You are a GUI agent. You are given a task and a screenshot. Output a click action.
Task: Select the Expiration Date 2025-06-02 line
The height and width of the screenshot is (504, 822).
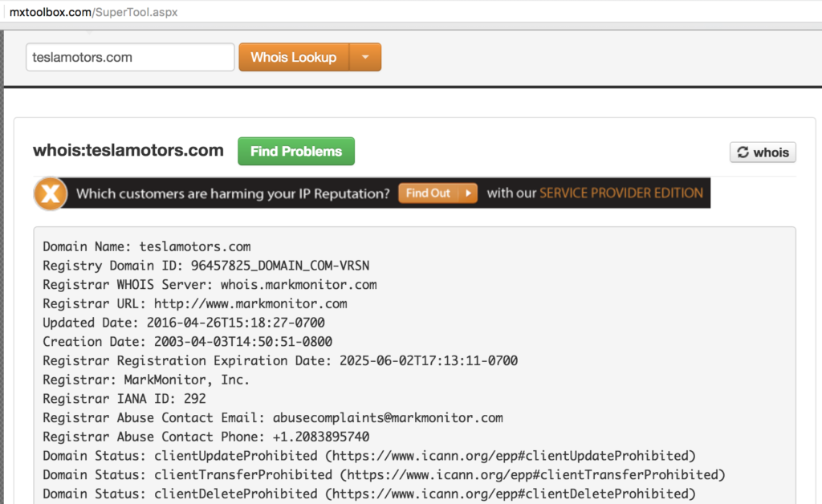click(x=280, y=360)
